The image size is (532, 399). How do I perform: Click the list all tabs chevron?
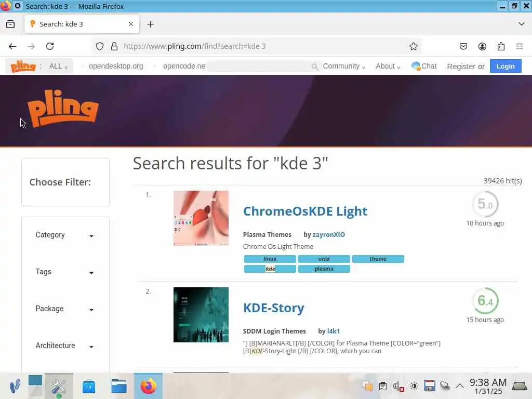point(522,24)
